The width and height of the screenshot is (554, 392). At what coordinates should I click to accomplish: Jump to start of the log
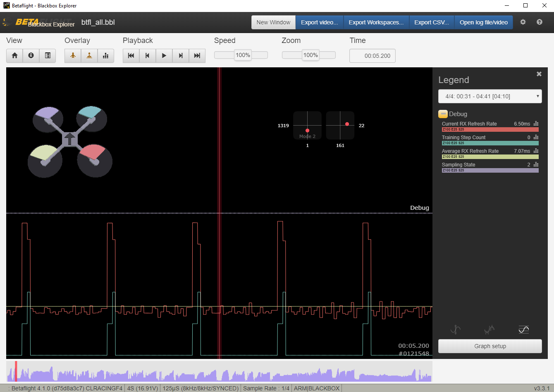(x=131, y=55)
